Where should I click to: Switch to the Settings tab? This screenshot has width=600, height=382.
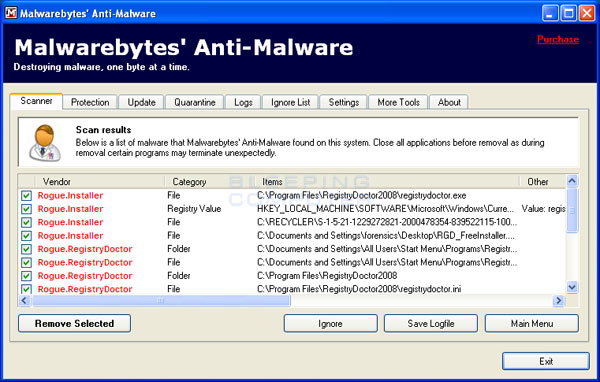(344, 102)
